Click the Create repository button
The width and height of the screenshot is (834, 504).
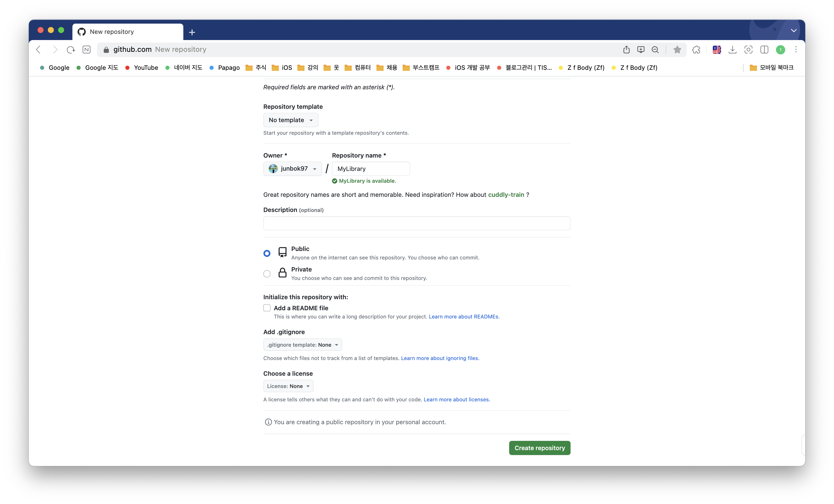(539, 448)
